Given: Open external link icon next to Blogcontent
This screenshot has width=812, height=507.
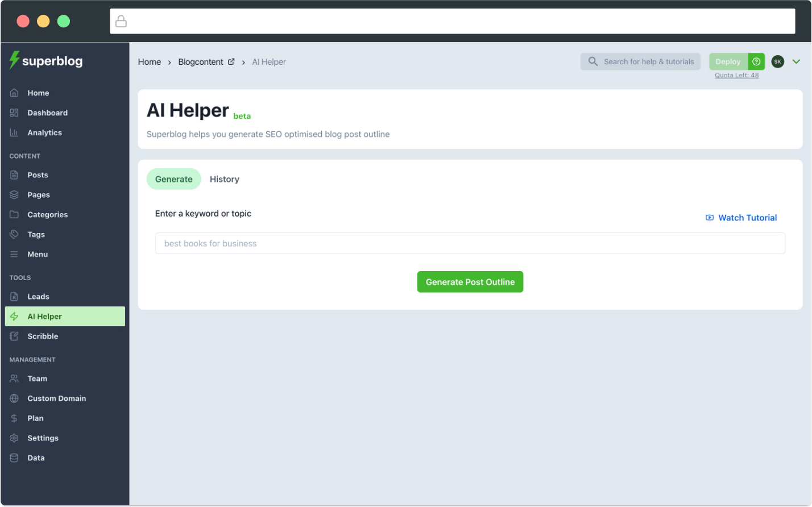Looking at the screenshot, I should click(x=231, y=62).
